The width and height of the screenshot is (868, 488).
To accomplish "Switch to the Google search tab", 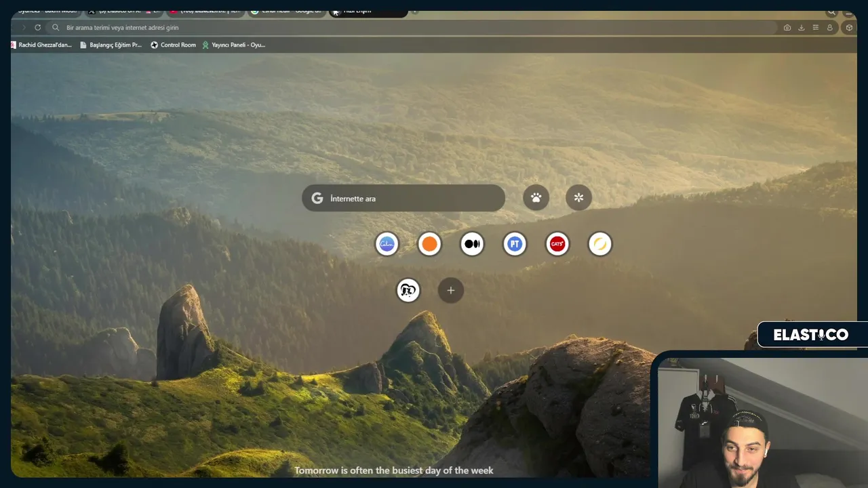I will point(287,12).
